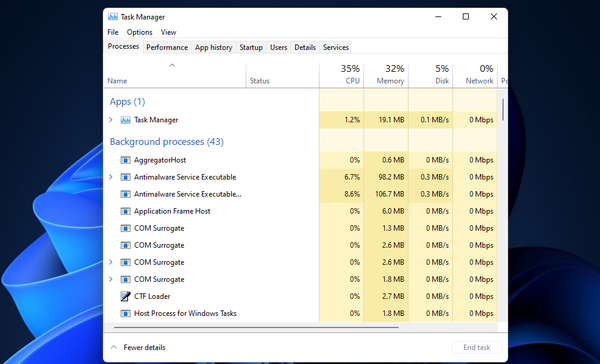Sort by the CPU column header

[x=341, y=75]
